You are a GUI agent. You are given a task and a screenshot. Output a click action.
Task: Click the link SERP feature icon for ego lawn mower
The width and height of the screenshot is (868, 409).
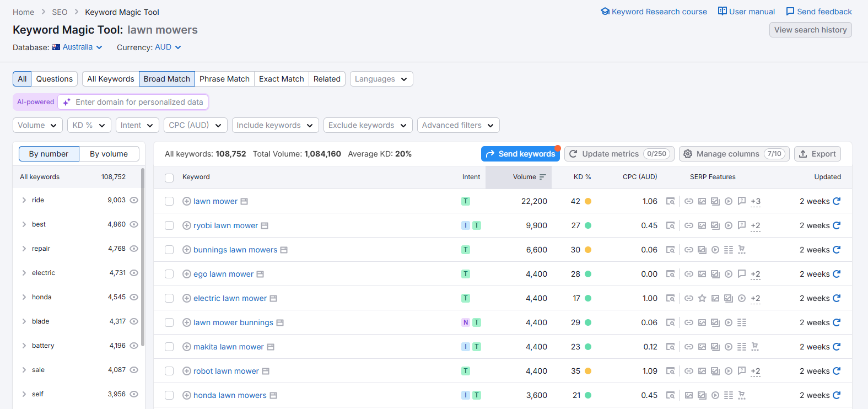(x=689, y=274)
